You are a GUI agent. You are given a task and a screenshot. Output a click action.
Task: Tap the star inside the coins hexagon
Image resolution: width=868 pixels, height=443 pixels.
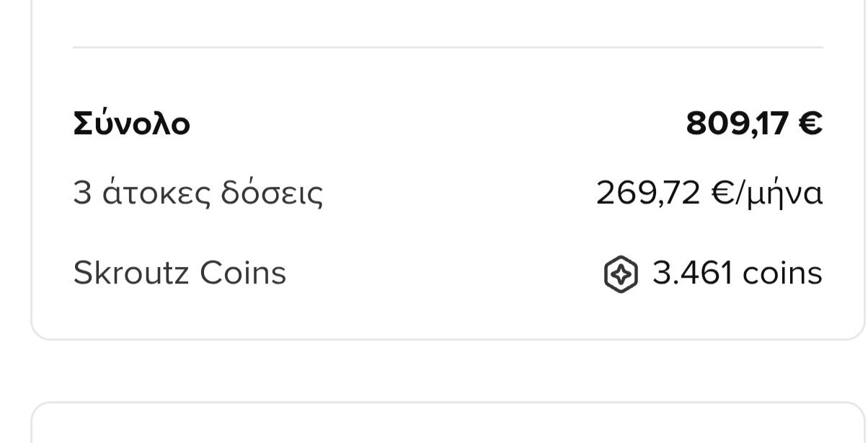621,274
